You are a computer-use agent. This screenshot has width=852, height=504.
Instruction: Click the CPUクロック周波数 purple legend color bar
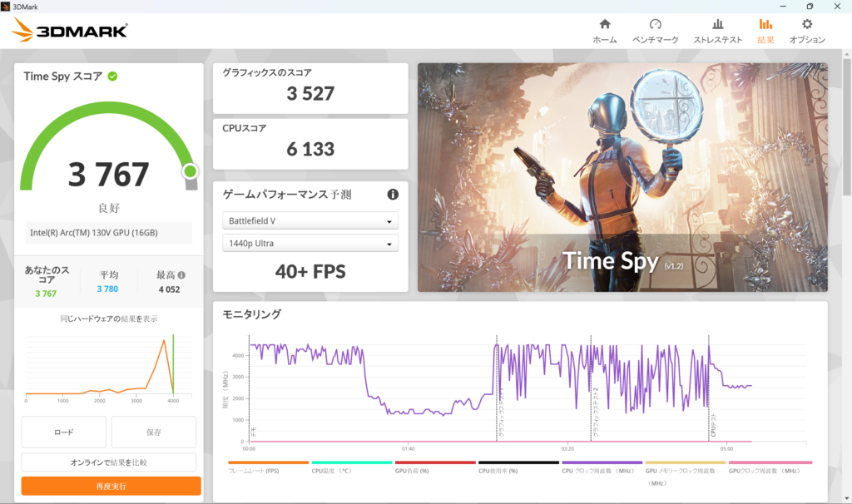coord(601,462)
